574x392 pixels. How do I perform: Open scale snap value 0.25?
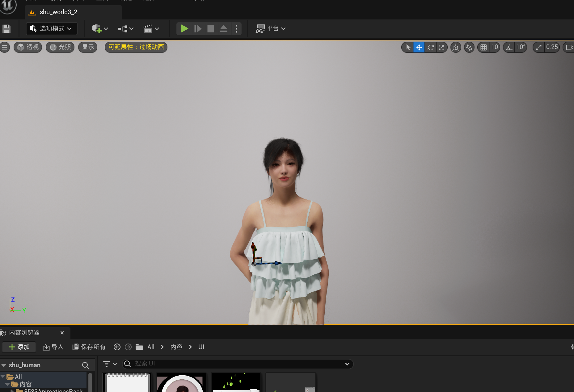(552, 47)
